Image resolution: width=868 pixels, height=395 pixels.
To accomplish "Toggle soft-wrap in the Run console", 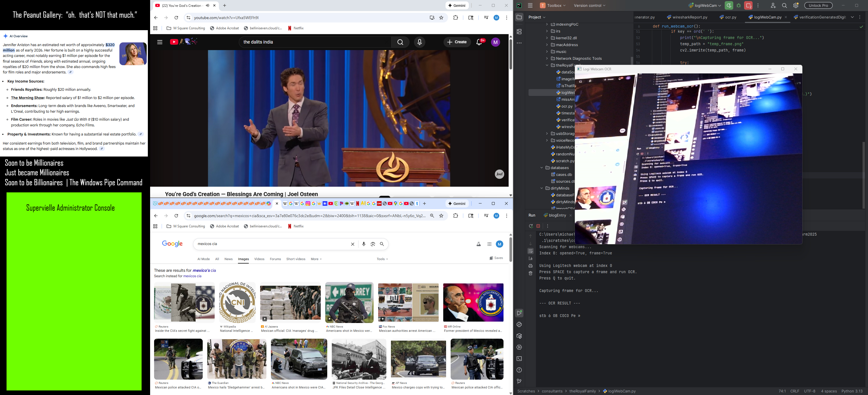I will point(530,251).
